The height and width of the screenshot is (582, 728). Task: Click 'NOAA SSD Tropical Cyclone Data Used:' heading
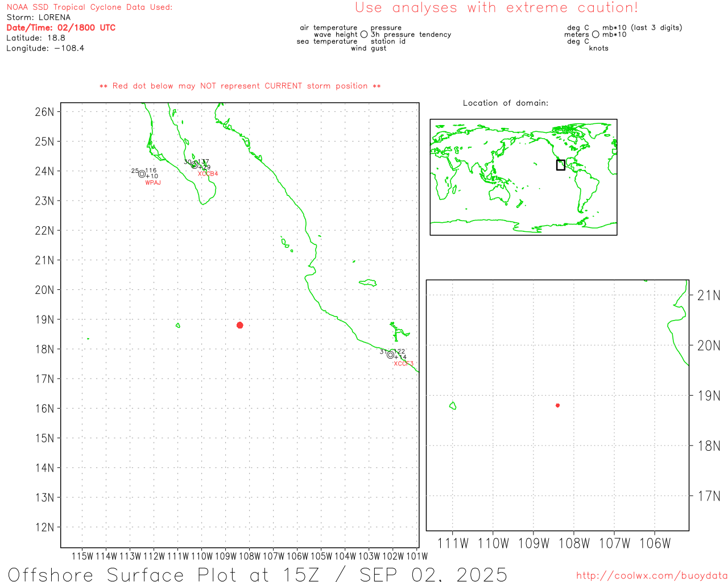coord(89,7)
